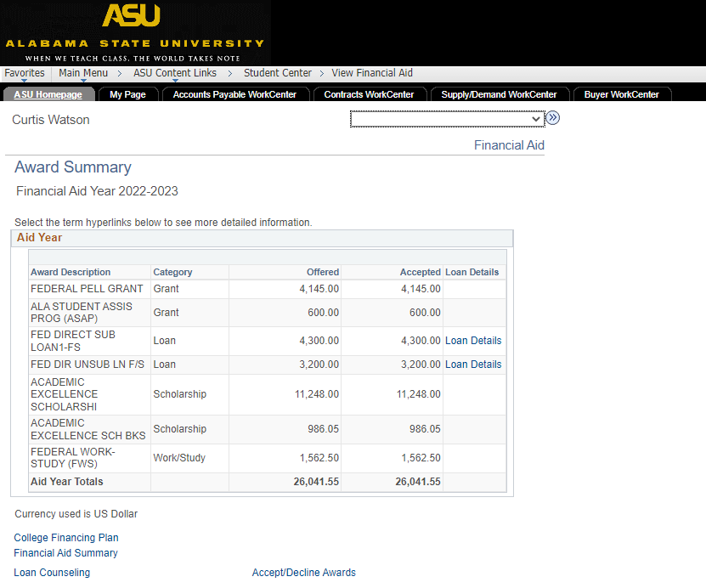
Task: Select View Financial Aid breadcrumb
Action: (372, 73)
